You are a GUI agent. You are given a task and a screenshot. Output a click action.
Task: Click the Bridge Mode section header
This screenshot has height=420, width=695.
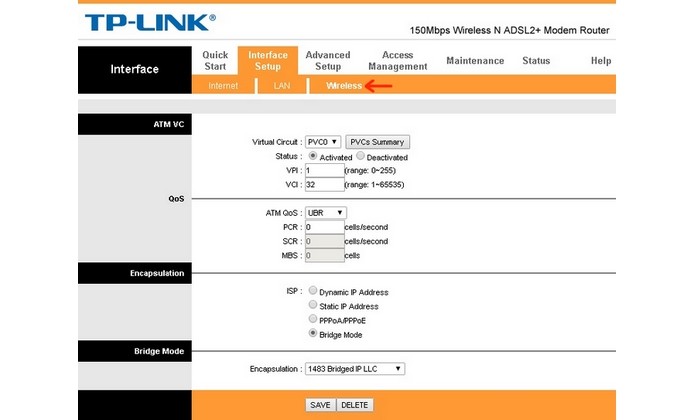[x=135, y=351]
